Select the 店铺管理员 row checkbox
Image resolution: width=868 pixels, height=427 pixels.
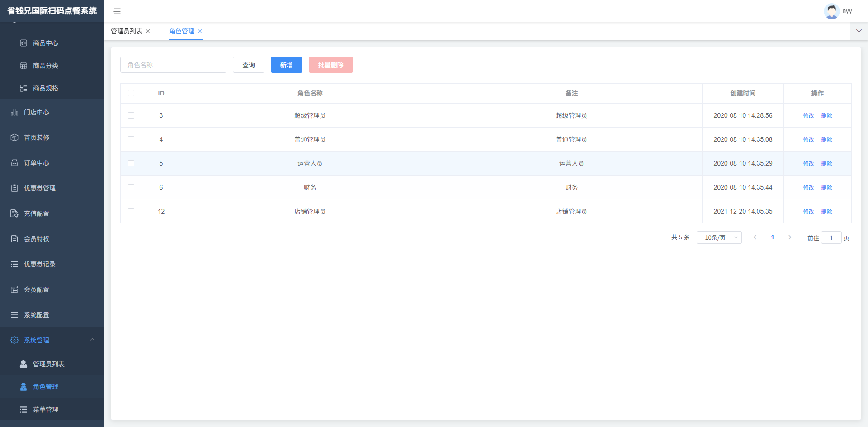pyautogui.click(x=131, y=211)
